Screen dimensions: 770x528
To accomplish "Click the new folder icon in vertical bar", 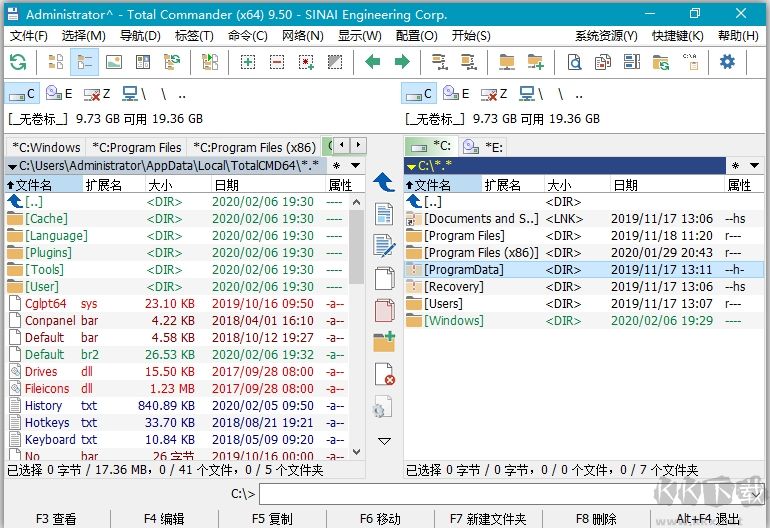I will coord(384,342).
